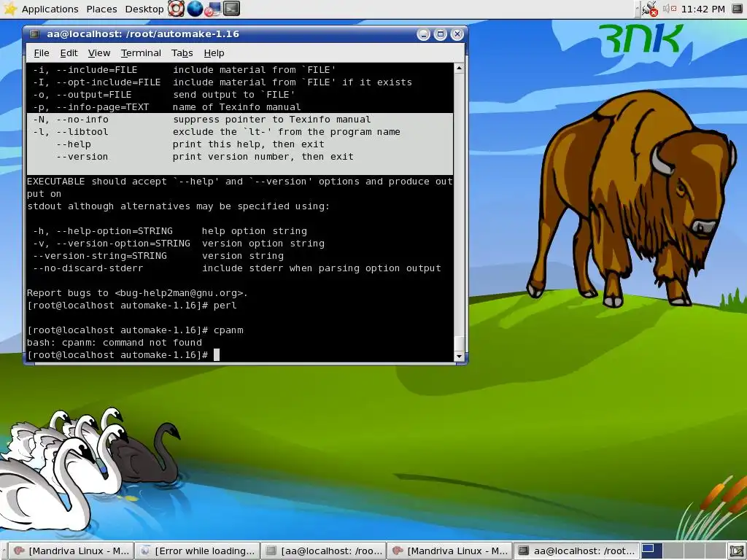
Task: Maximize the terminal window
Action: pyautogui.click(x=440, y=34)
